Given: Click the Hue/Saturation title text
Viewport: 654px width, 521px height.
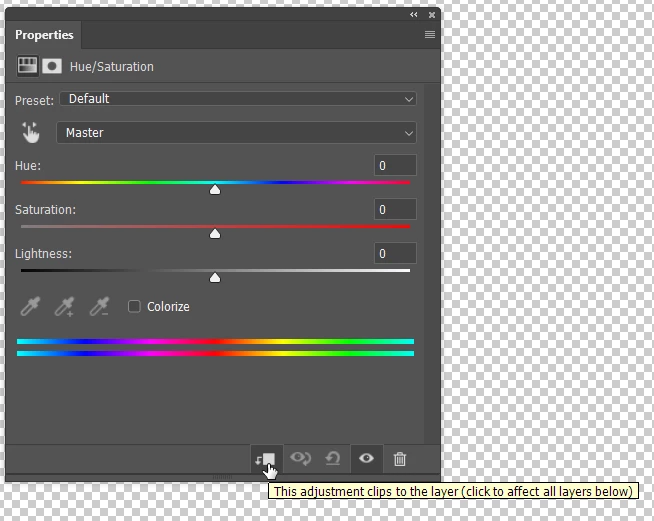Looking at the screenshot, I should coord(111,67).
